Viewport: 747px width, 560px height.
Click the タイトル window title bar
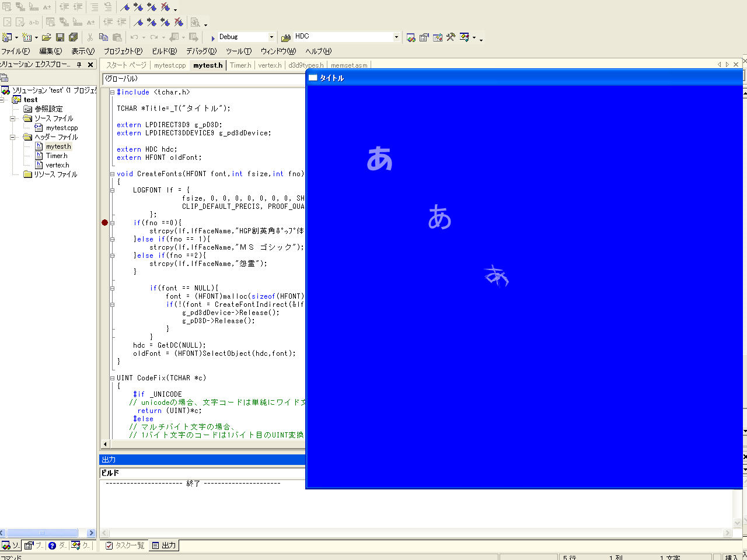click(525, 78)
